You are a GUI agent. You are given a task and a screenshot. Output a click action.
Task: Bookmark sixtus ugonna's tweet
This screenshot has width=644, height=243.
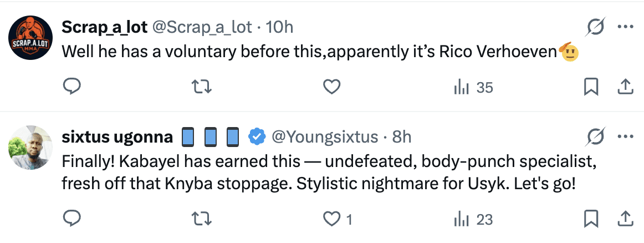[591, 219]
